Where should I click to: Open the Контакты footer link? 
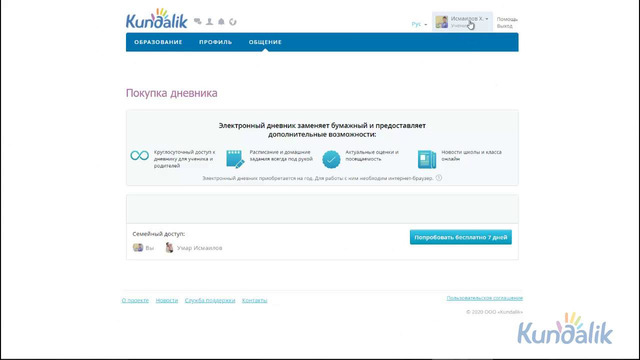click(254, 300)
